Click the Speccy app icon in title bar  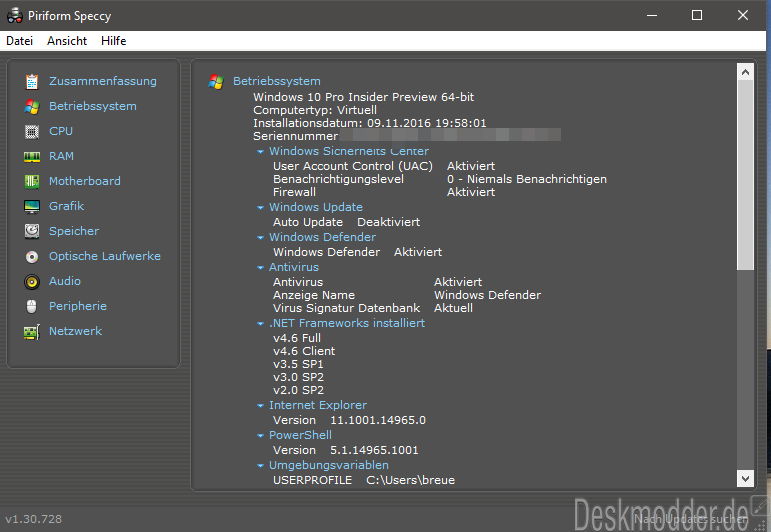[x=15, y=16]
